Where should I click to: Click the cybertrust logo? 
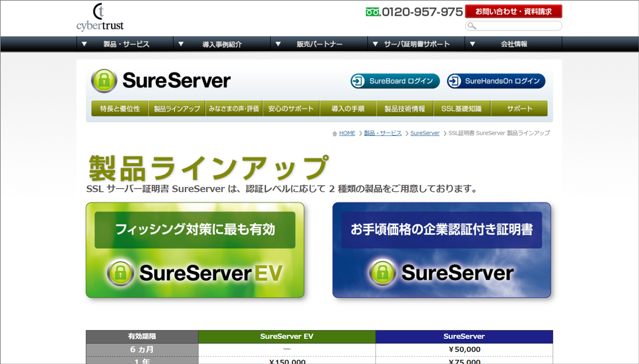pos(100,18)
